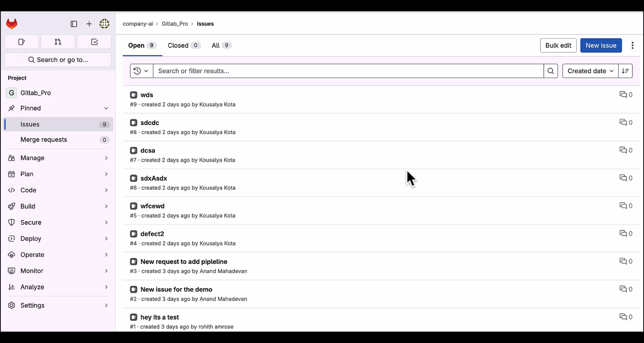Open issue hey its a test
This screenshot has height=343, width=644.
point(160,317)
